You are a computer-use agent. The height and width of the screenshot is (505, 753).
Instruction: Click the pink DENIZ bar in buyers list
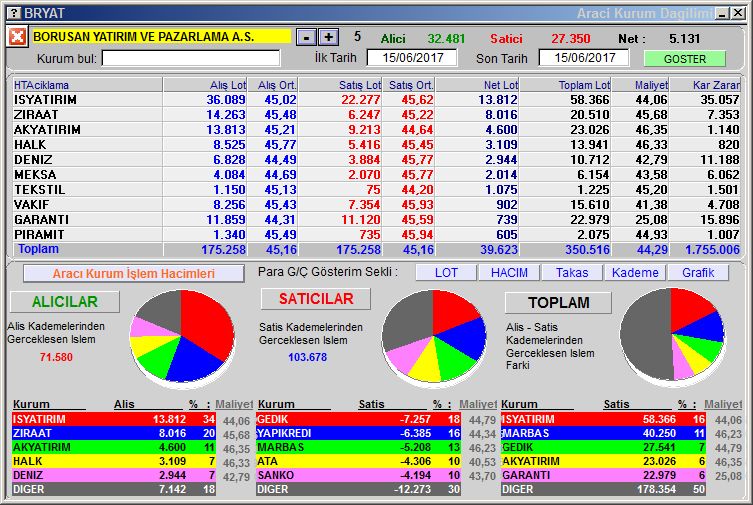tap(114, 475)
